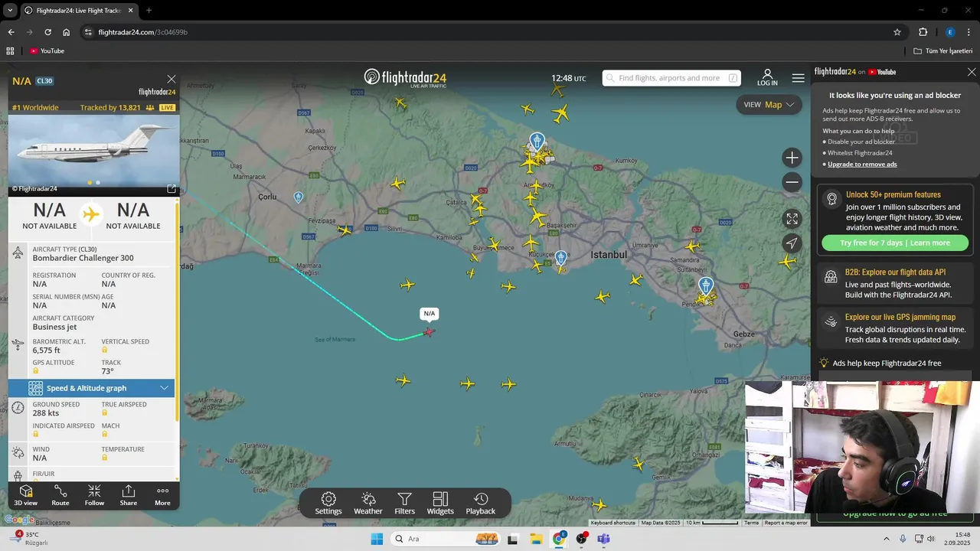The image size is (980, 551).
Task: Open Chrome from the taskbar
Action: tap(559, 539)
